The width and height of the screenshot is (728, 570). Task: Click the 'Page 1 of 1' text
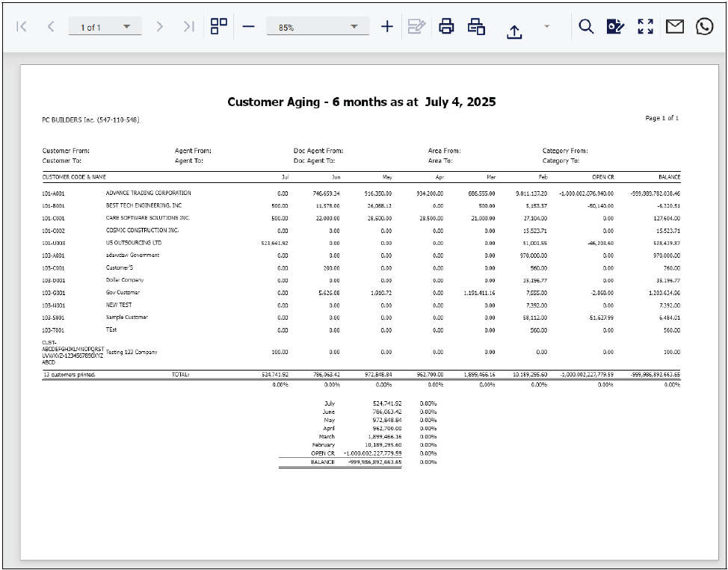tap(661, 118)
